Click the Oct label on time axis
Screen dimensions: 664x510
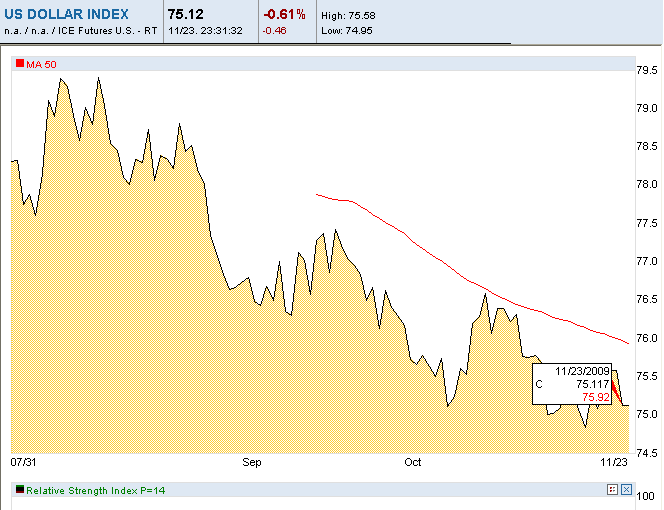(412, 464)
